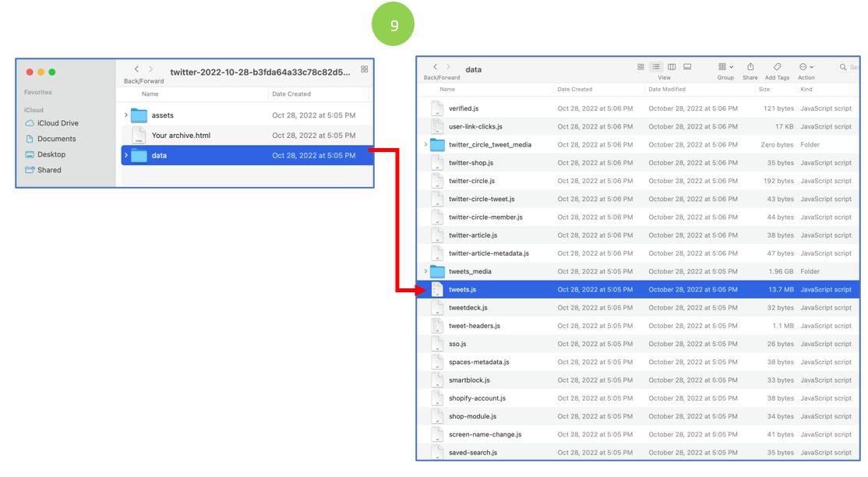Image resolution: width=868 pixels, height=477 pixels.
Task: Select saved-search.js file
Action: [638, 452]
